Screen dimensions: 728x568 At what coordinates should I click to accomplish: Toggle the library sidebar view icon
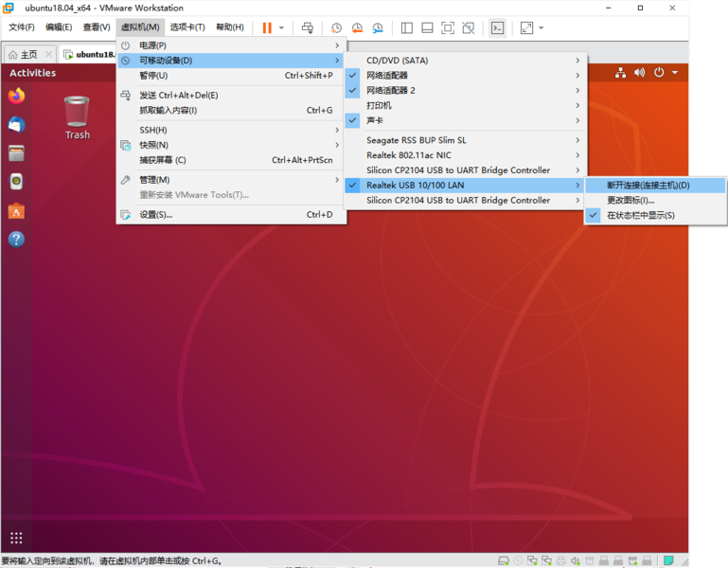[407, 27]
